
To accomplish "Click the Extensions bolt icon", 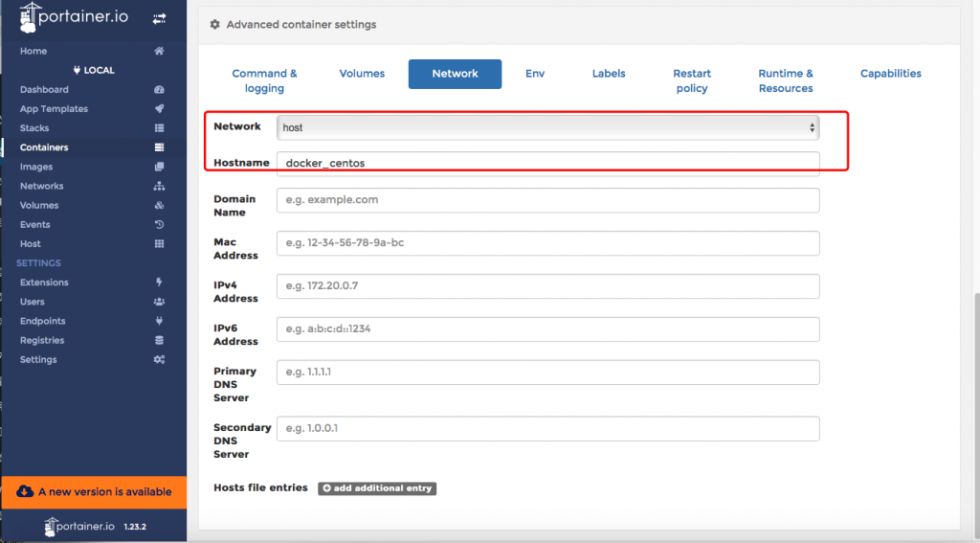I will click(x=159, y=283).
